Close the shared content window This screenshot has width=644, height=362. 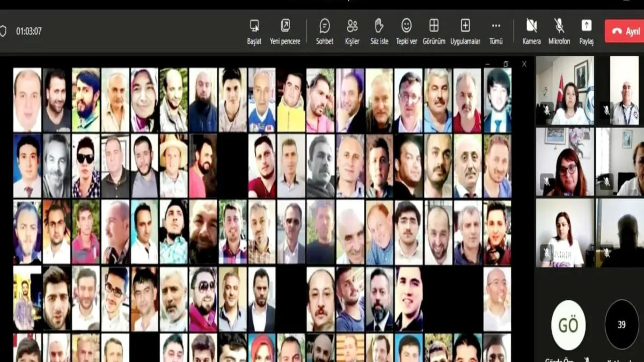point(524,64)
